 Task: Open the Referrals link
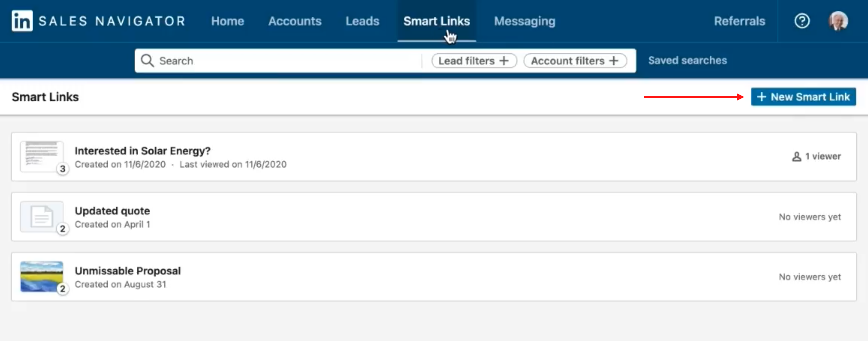point(739,21)
